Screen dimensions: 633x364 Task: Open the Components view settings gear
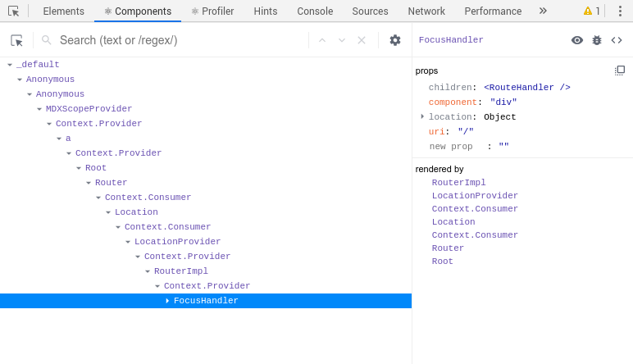click(395, 40)
